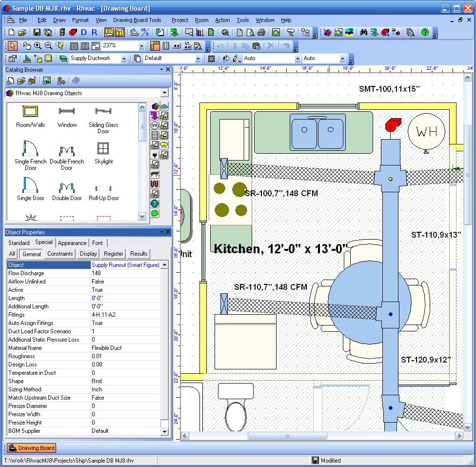Open the Drawing Board Tools menu
Screen dimensions: 476x467
(x=137, y=20)
